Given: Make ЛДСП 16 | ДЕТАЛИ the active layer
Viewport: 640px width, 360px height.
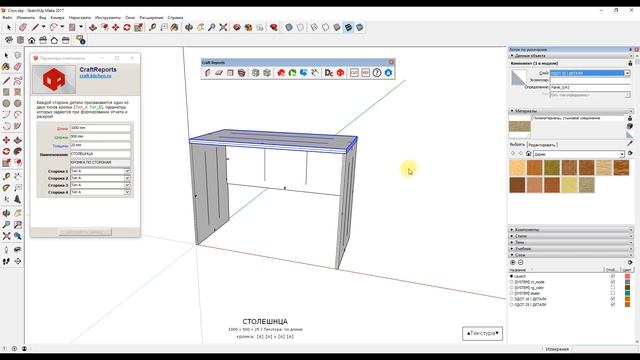Looking at the screenshot, I should pos(511,299).
